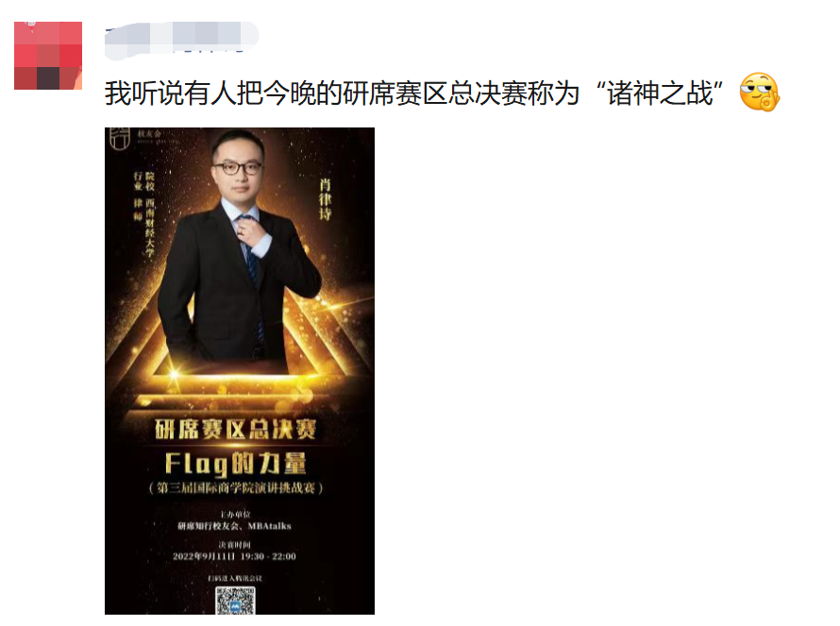Open the blurred username link

tap(181, 39)
